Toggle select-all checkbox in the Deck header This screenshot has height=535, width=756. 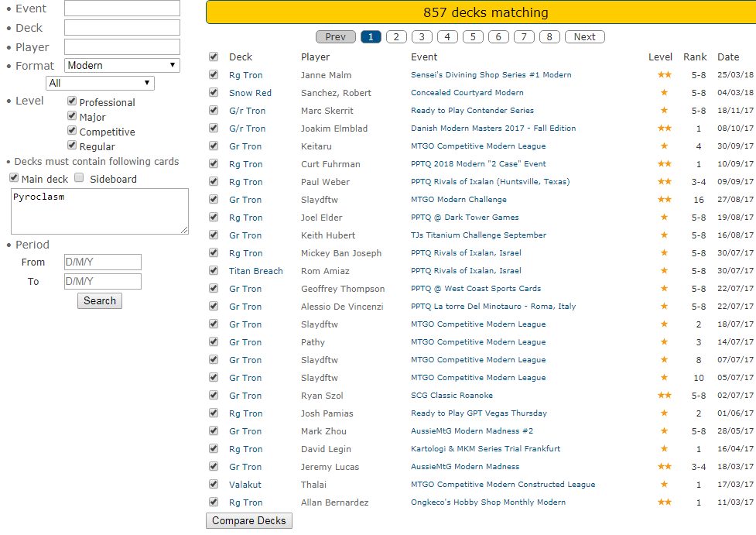[x=214, y=57]
